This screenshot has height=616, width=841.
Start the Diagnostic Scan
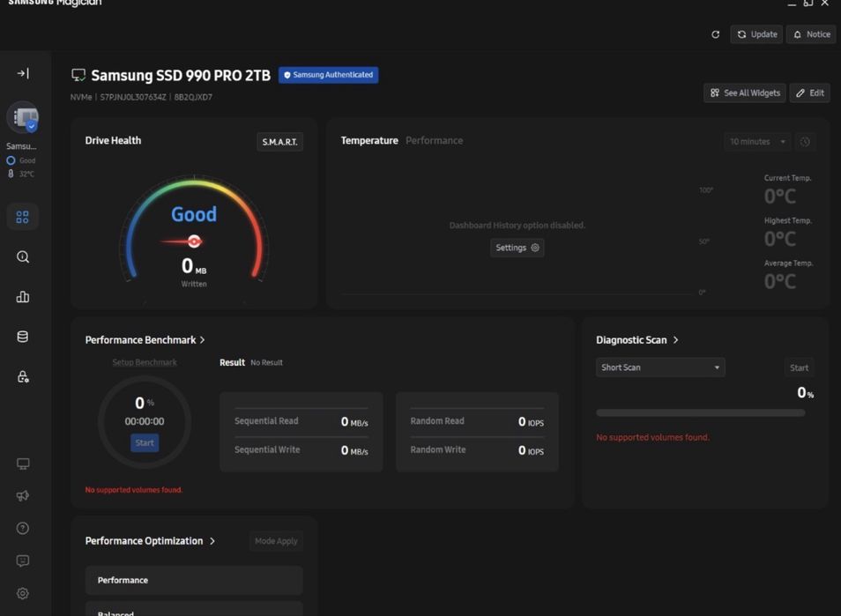point(799,367)
